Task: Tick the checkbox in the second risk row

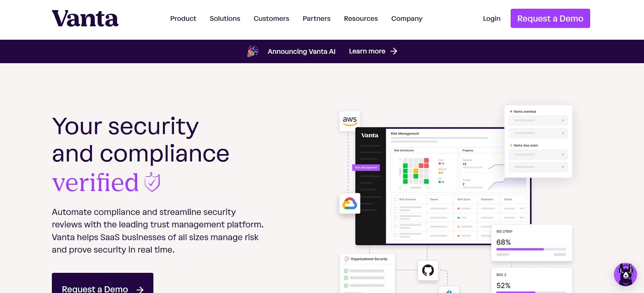Action: (395, 218)
